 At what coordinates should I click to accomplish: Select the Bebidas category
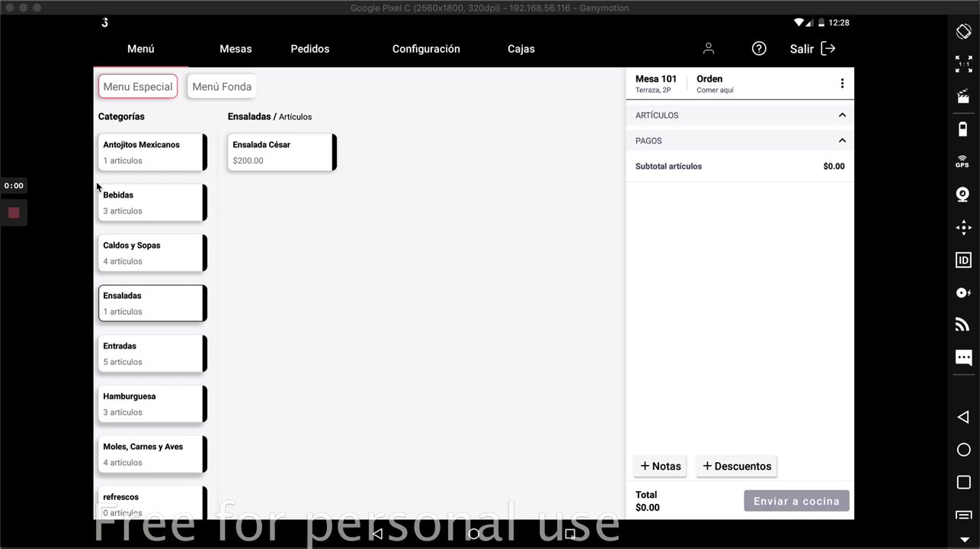point(152,203)
